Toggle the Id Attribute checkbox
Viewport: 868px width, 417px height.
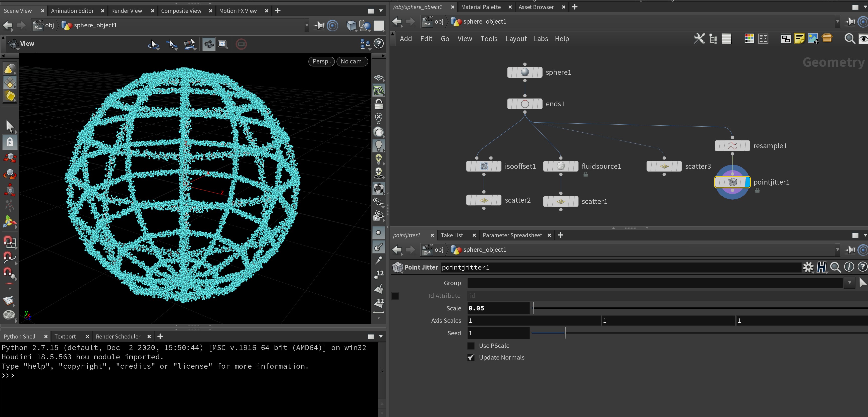tap(395, 296)
